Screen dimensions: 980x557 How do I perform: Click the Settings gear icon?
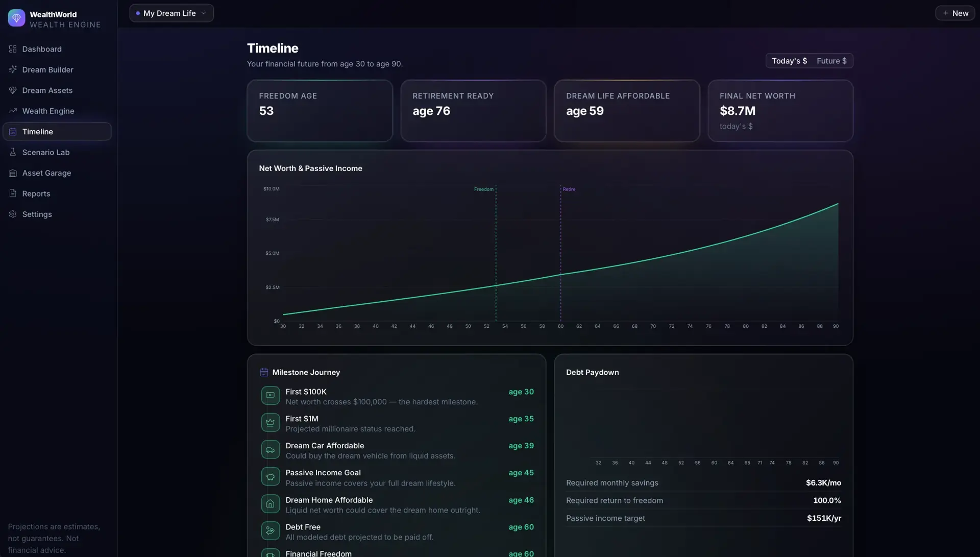coord(13,214)
